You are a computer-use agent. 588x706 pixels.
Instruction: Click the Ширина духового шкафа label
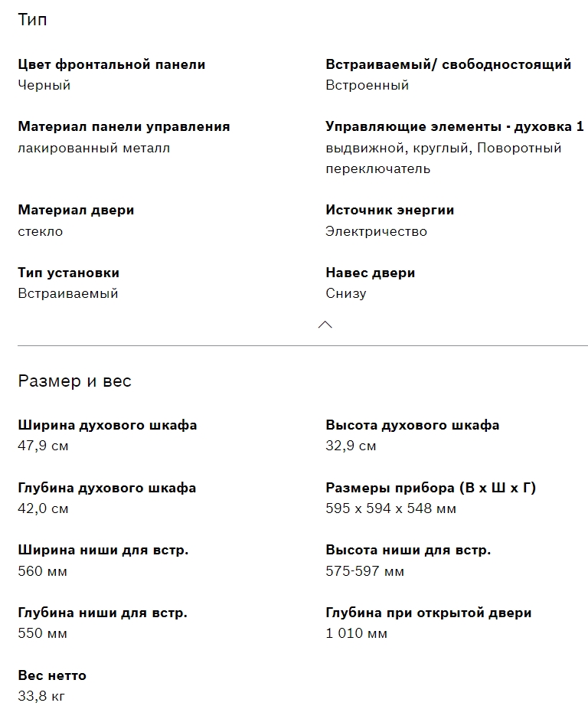107,425
